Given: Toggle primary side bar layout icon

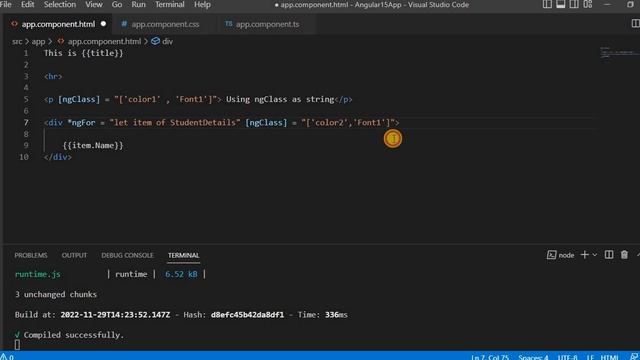Looking at the screenshot, I should (x=547, y=4).
